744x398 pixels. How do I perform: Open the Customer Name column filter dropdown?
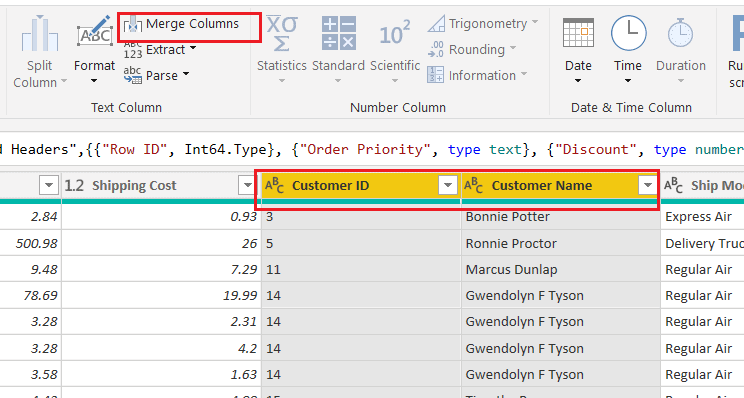click(x=648, y=185)
